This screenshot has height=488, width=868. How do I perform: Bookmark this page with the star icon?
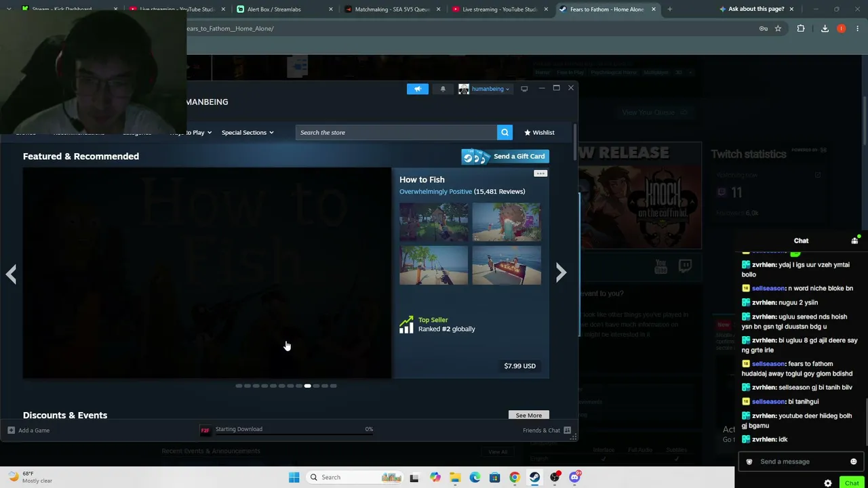pos(778,28)
